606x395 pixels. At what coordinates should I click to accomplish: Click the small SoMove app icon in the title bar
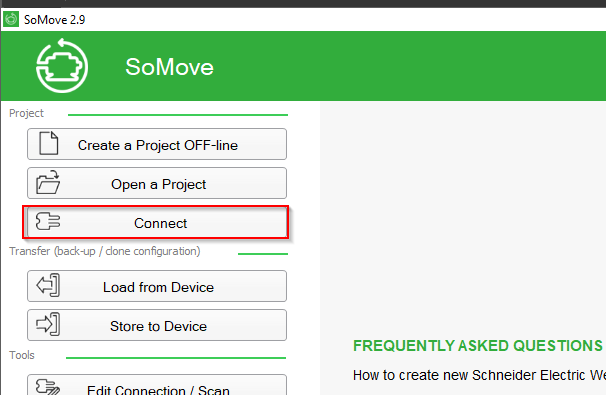pyautogui.click(x=11, y=19)
